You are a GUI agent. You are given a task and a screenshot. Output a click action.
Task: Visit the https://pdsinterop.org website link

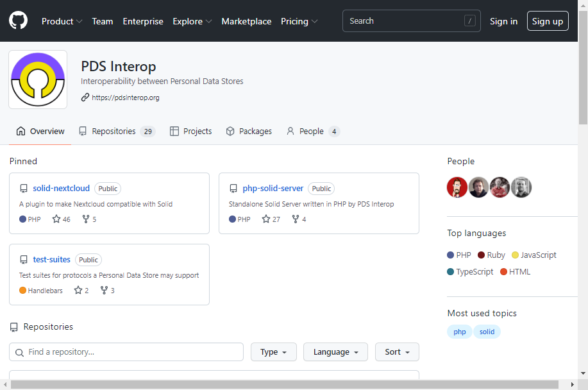tap(126, 97)
